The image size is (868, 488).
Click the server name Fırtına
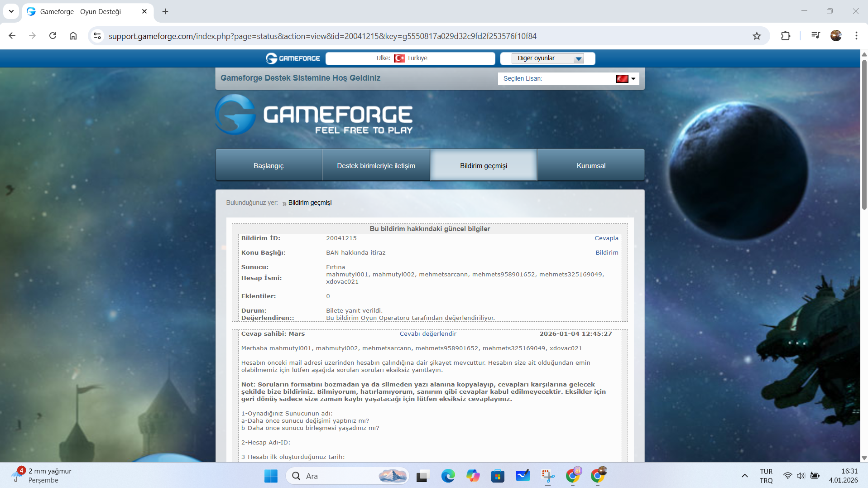[x=336, y=267]
